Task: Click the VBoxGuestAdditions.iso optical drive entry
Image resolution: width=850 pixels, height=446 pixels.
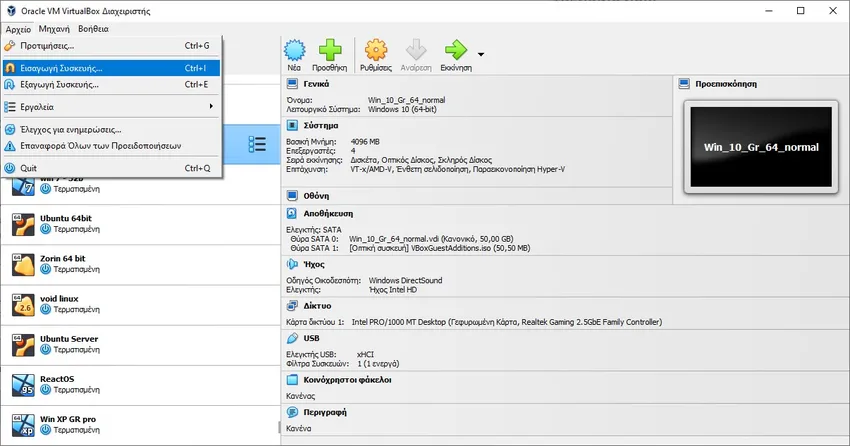Action: (x=440, y=248)
